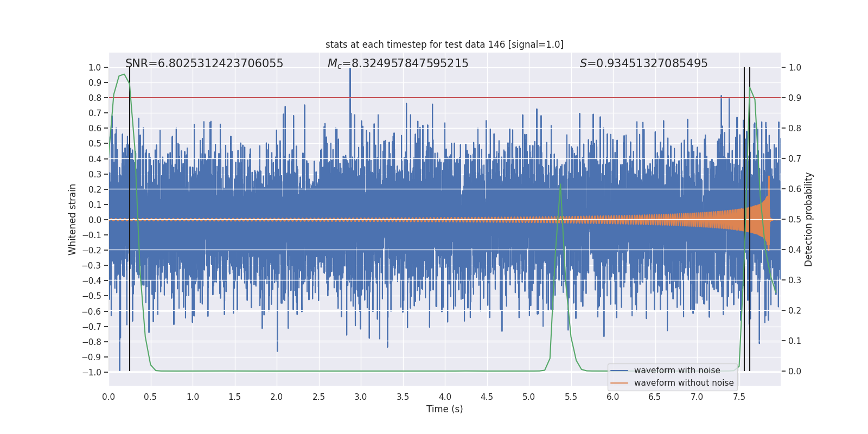
Task: Click the 0.4 tick on the Detection probability axis
Action: pos(795,250)
